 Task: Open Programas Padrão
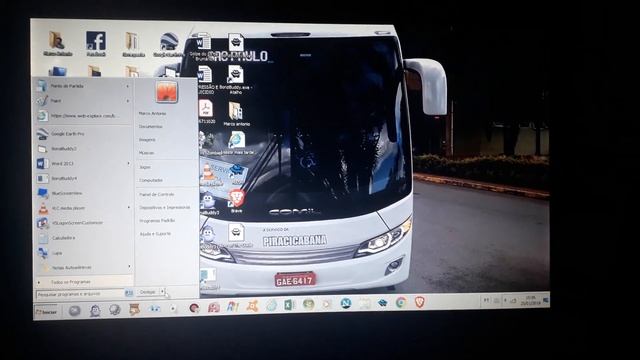tap(157, 220)
